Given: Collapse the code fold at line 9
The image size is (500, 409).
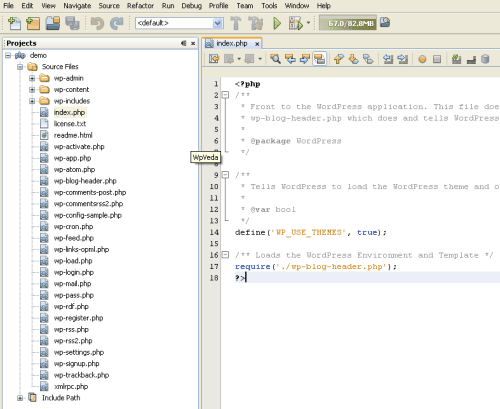Looking at the screenshot, I should click(x=226, y=175).
